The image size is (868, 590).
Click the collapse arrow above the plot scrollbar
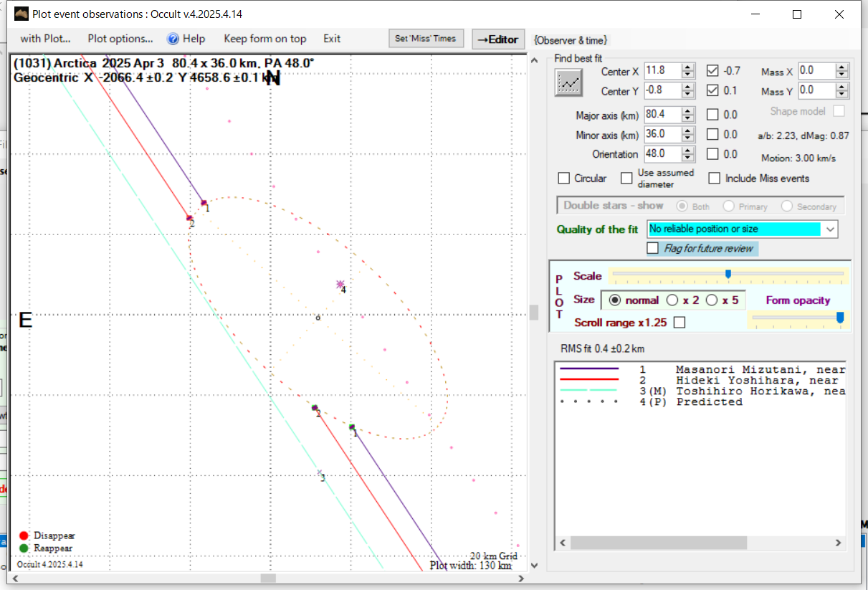coord(533,61)
